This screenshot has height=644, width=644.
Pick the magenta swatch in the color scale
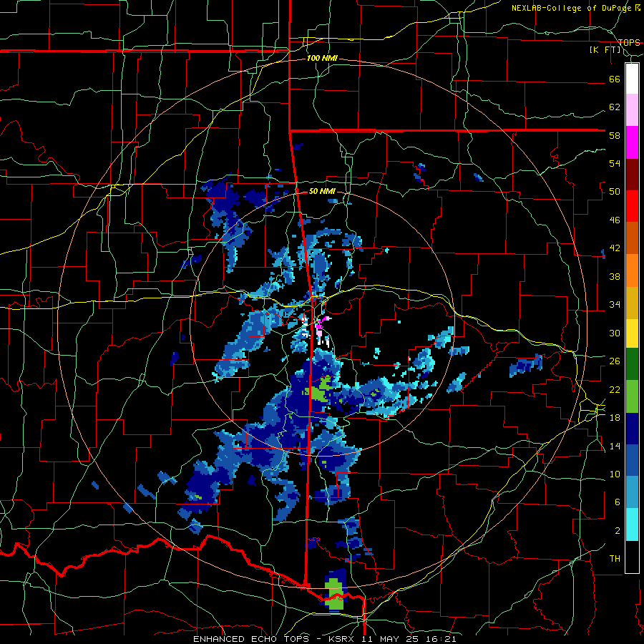(x=632, y=142)
